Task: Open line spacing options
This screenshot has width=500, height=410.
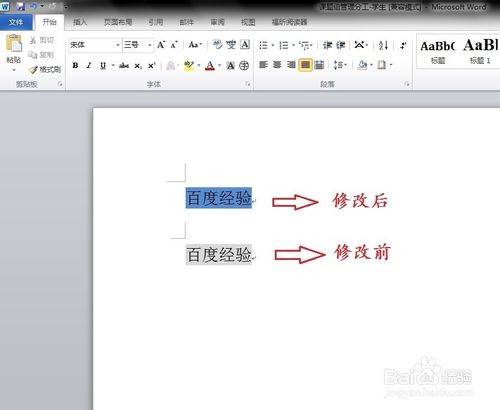Action: pos(340,65)
